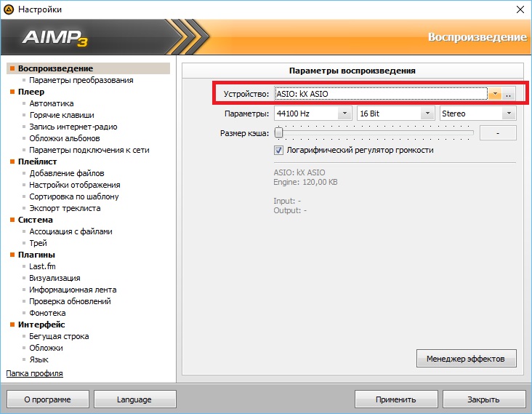
Task: Close the Настройки window
Action: (520, 9)
